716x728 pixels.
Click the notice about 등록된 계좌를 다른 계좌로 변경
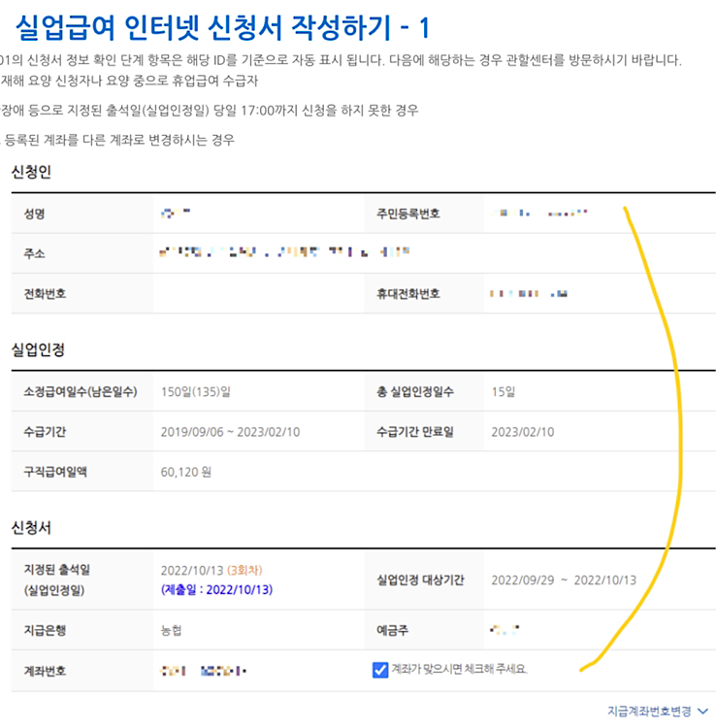point(117,140)
